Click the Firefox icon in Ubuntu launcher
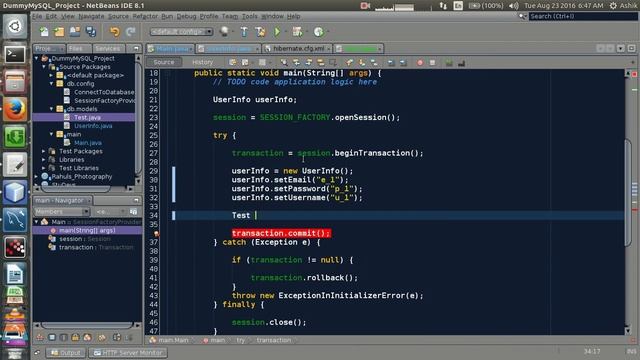Image resolution: width=640 pixels, height=360 pixels. 15,109
